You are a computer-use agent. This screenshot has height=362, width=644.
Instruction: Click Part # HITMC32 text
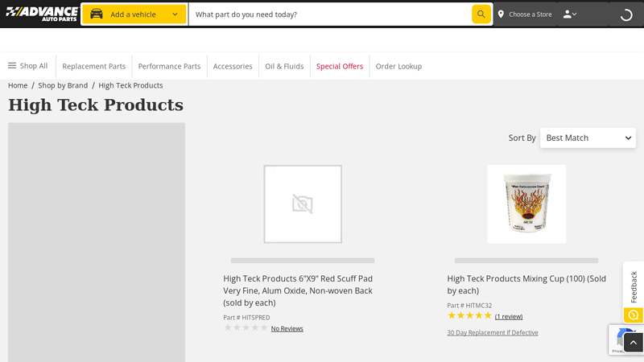pos(469,306)
